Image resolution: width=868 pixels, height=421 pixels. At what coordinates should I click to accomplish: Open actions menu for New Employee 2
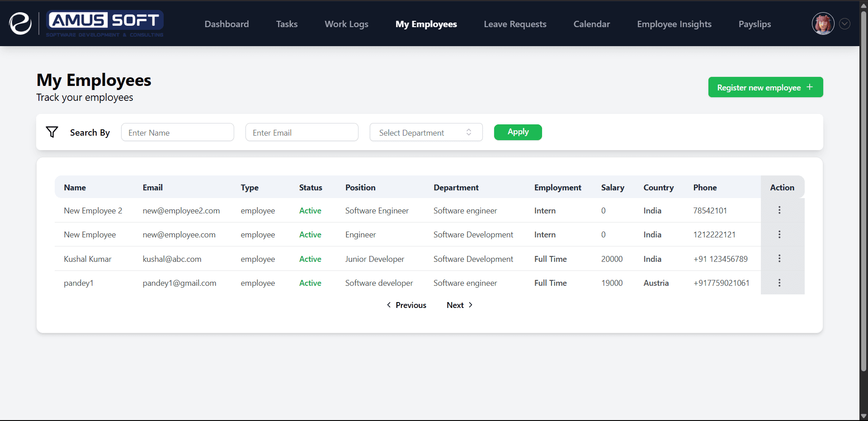coord(779,210)
